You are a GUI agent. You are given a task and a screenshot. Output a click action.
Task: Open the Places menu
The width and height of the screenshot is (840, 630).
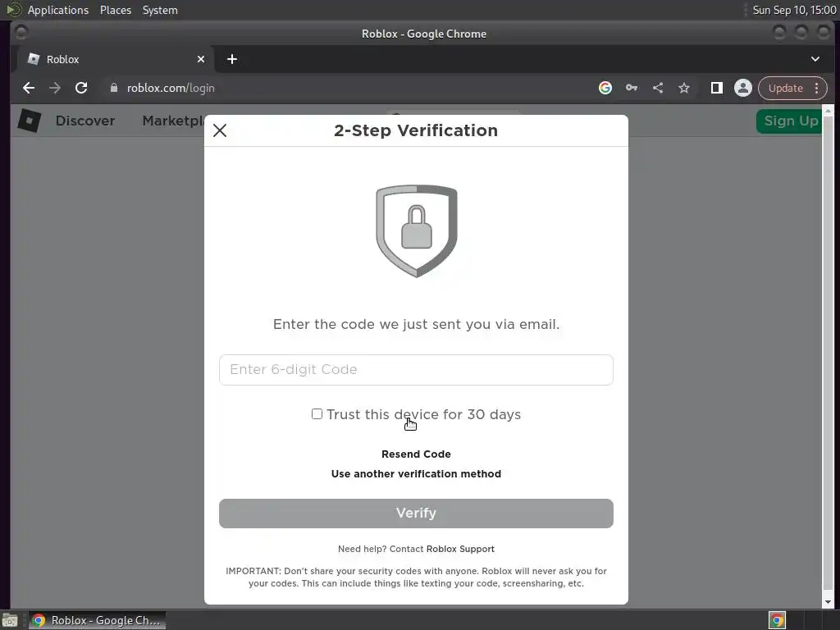tap(115, 10)
